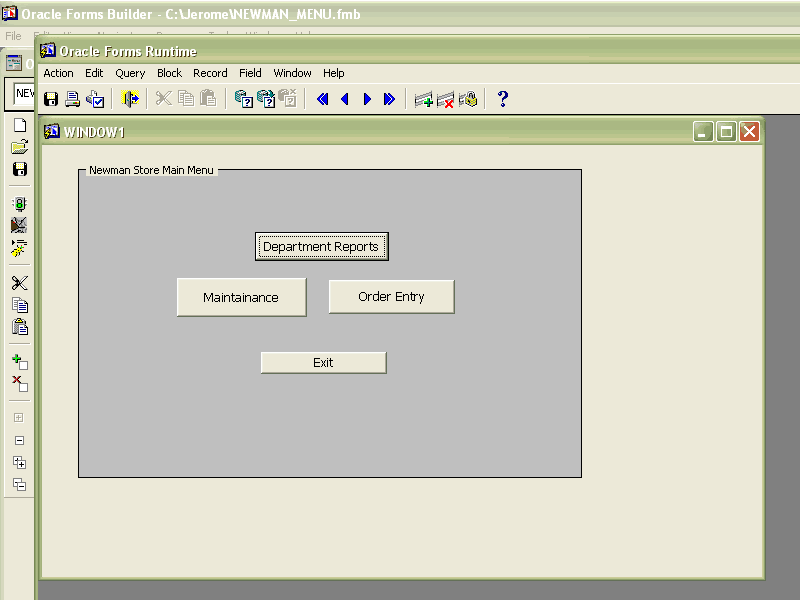Click the Print icon in runtime toolbar

point(73,99)
